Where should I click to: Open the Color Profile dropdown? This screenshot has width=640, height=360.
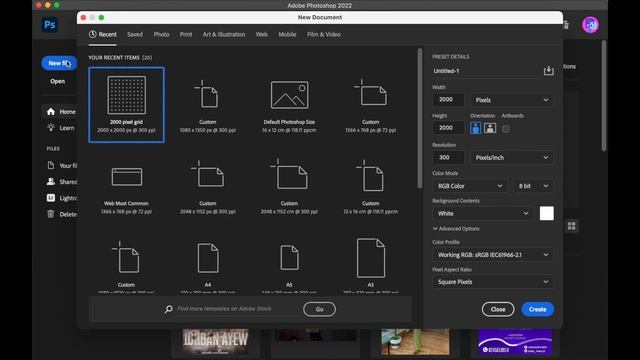[x=493, y=255]
